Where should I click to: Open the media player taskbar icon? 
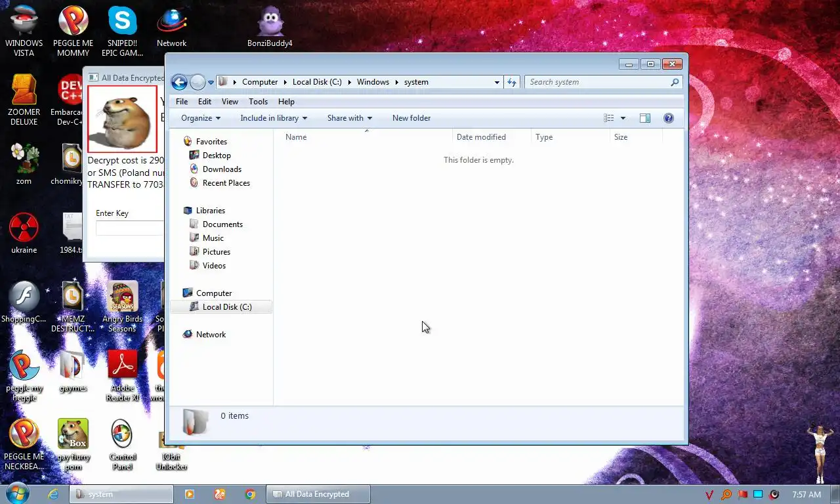190,494
